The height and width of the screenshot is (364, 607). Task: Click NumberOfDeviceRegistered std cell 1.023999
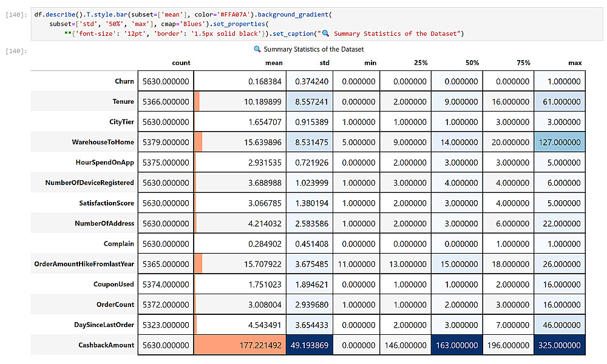310,183
